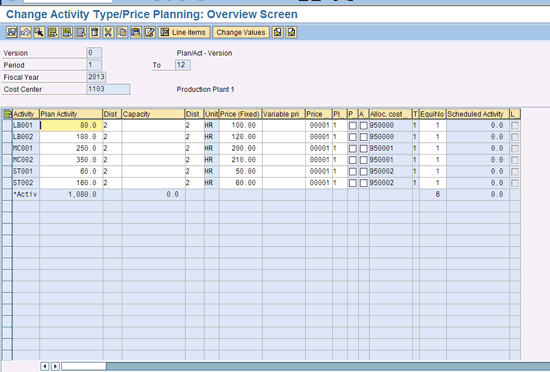This screenshot has width=550, height=372.
Task: Click the select-with-cursor toolbar icon
Action: click(39, 32)
